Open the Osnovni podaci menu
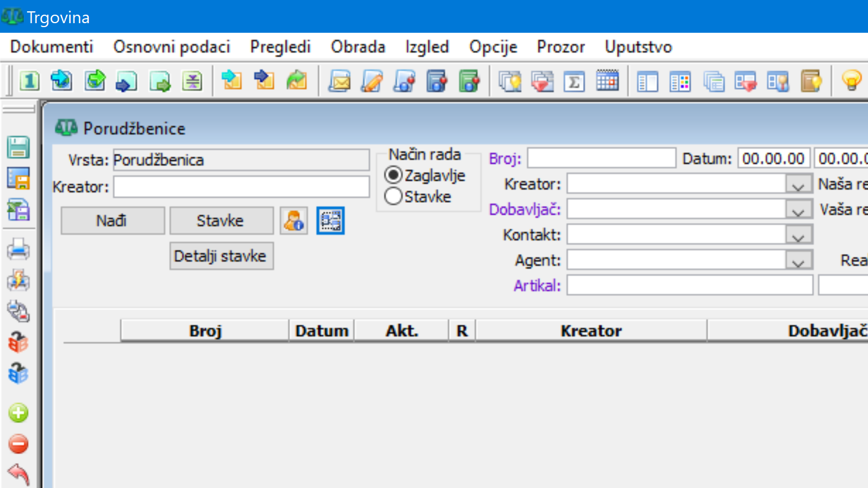Screen dimensions: 868x488 [x=172, y=47]
